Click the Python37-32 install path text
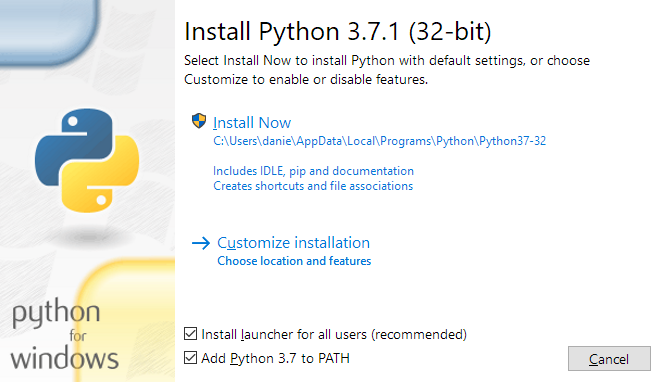Image resolution: width=663 pixels, height=383 pixels. 379,141
